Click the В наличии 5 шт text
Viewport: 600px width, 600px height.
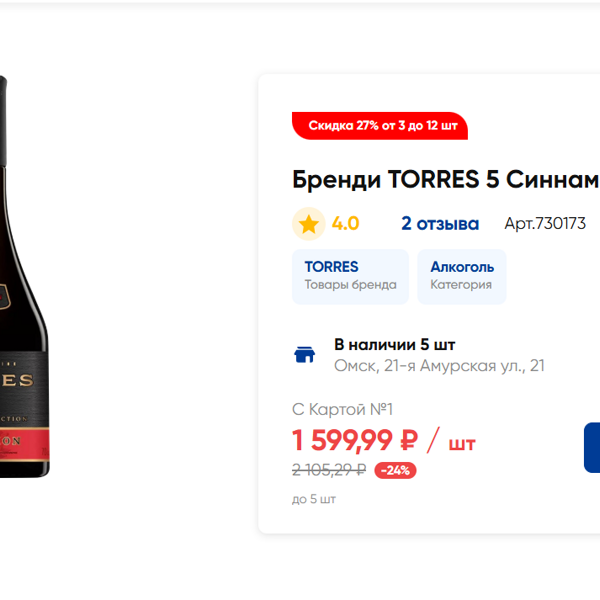click(394, 345)
